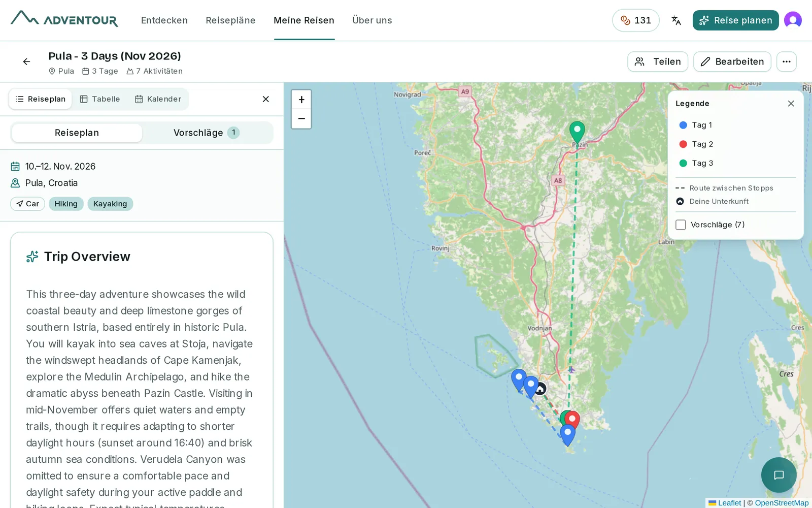Close the itinerary side panel

tap(265, 99)
